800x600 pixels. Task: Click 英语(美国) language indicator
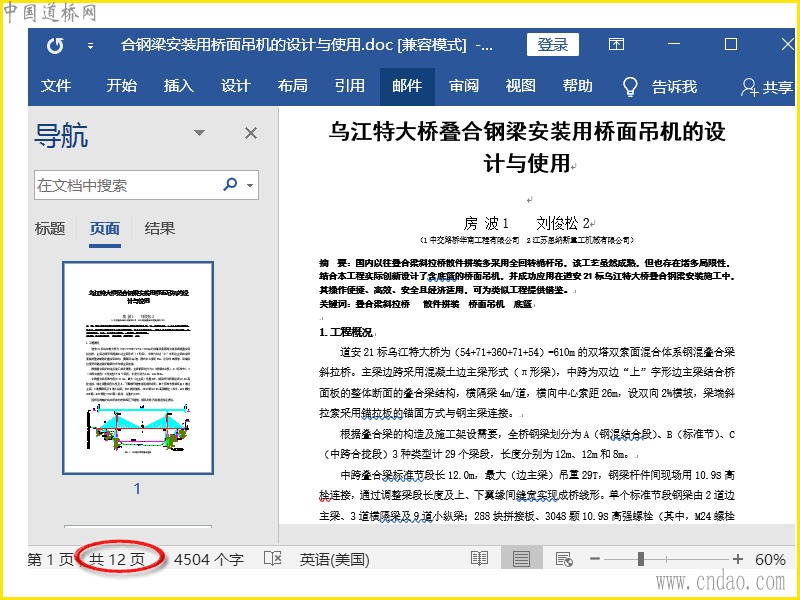335,560
